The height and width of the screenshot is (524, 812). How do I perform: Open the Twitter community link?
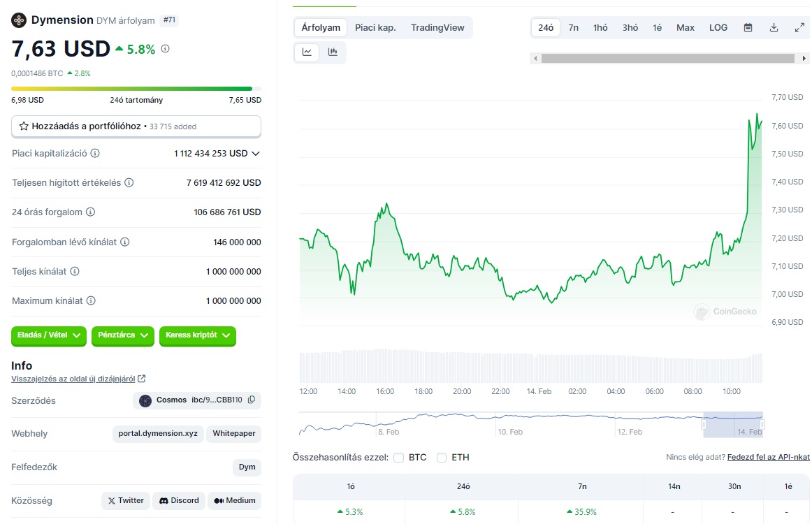click(126, 500)
